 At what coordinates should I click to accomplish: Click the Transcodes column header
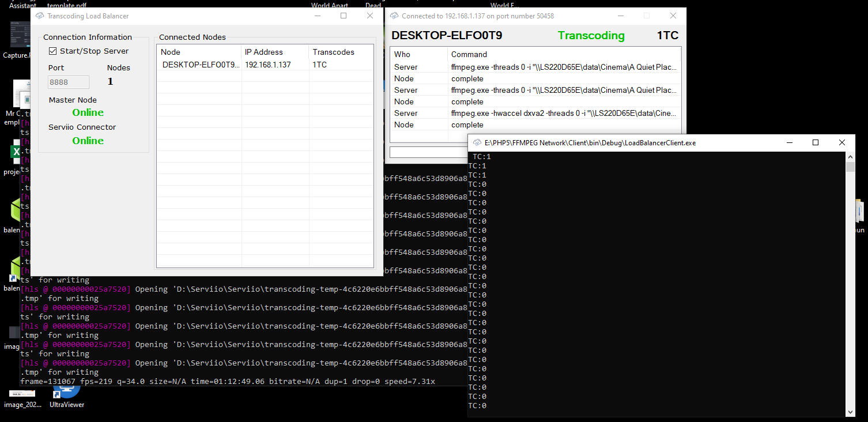pyautogui.click(x=341, y=52)
